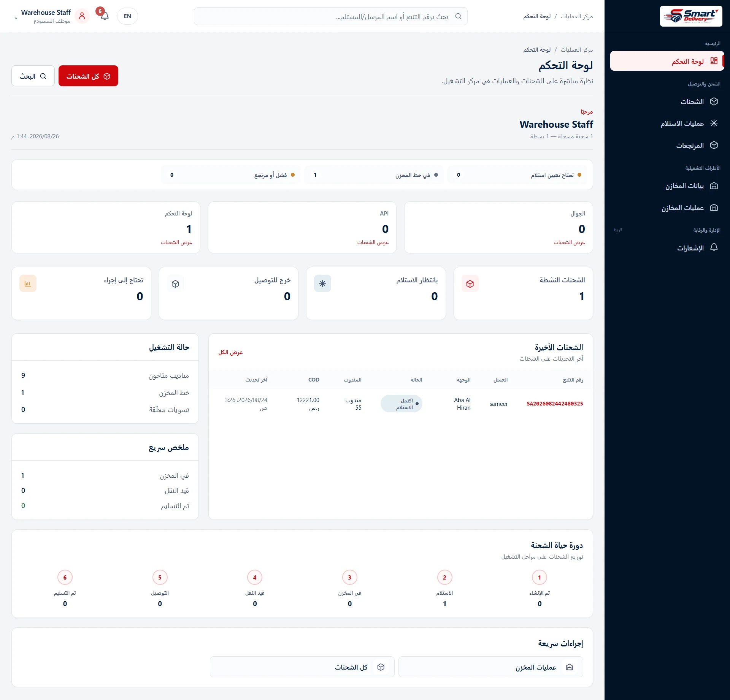This screenshot has width=730, height=700.
Task: Click the asterisk icon in بانتظار الاستلام card
Action: pos(322,283)
